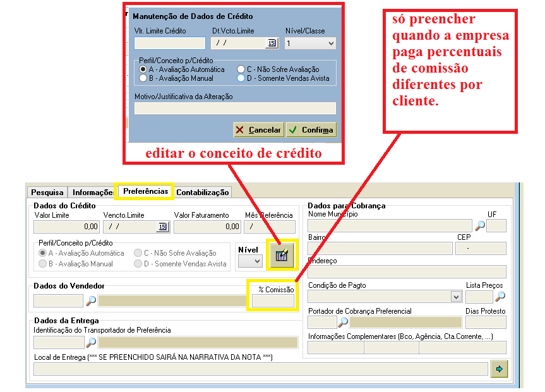Search Nome Município with the magnifier

[x=480, y=225]
